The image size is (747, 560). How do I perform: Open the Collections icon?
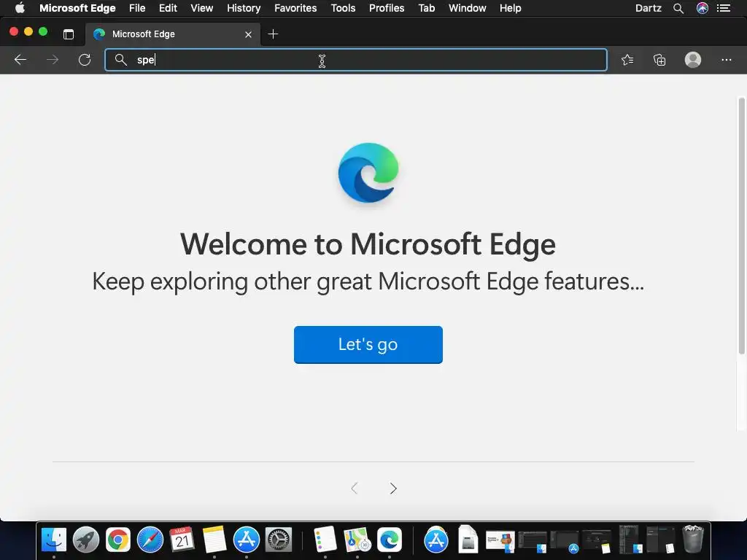tap(659, 60)
